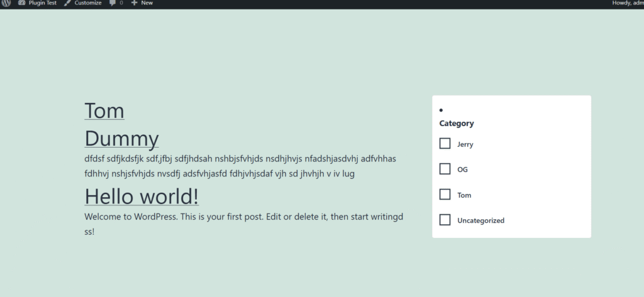This screenshot has width=644, height=297.
Task: Tick the Tom category checkbox
Action: click(x=445, y=194)
